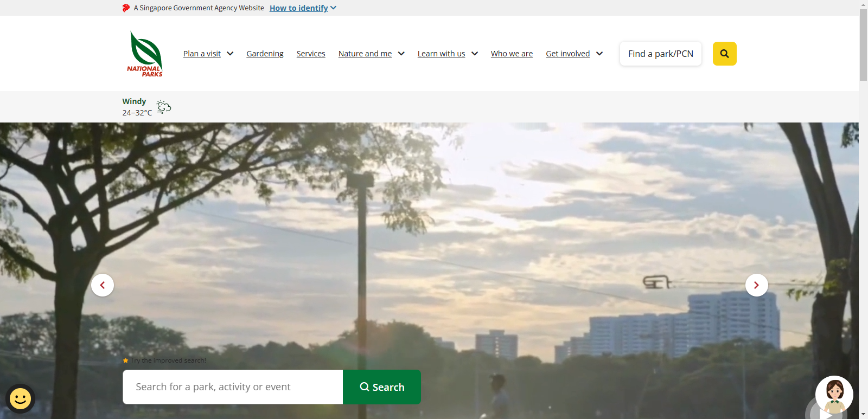
Task: Open the chatbot assistant avatar
Action: point(834,395)
